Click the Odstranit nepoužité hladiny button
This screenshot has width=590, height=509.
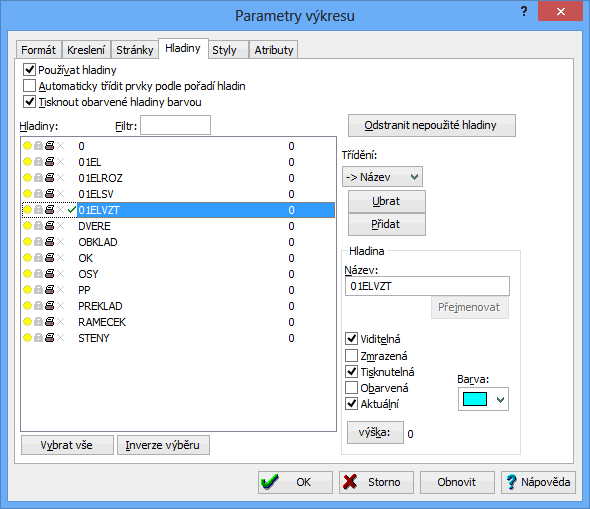(432, 125)
